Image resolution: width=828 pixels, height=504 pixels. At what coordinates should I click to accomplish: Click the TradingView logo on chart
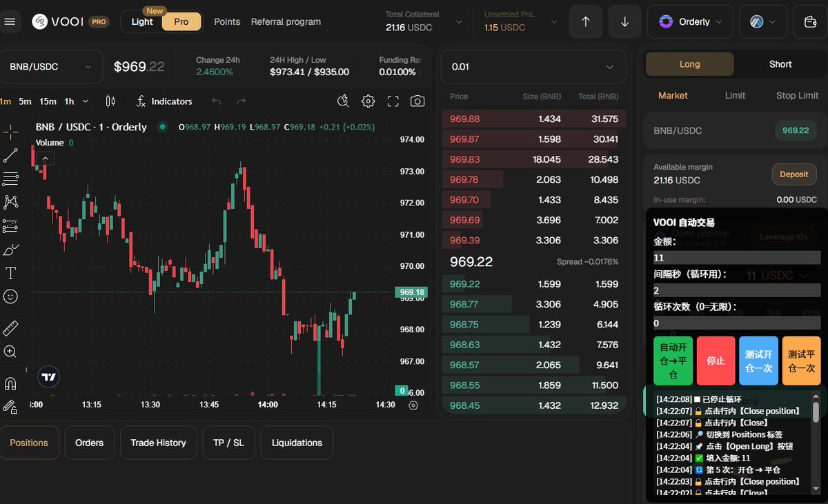pyautogui.click(x=48, y=376)
